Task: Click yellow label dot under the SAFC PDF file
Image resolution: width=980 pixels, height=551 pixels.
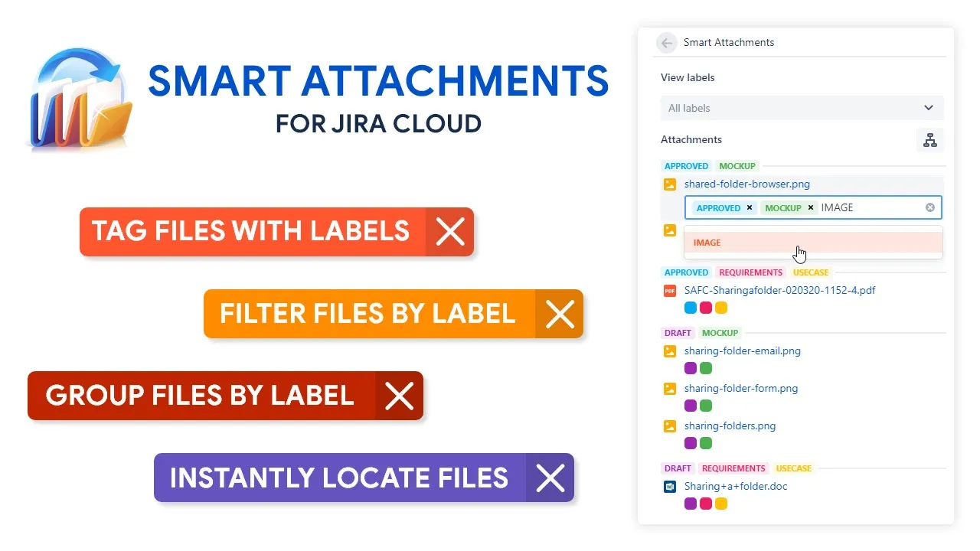Action: [721, 308]
